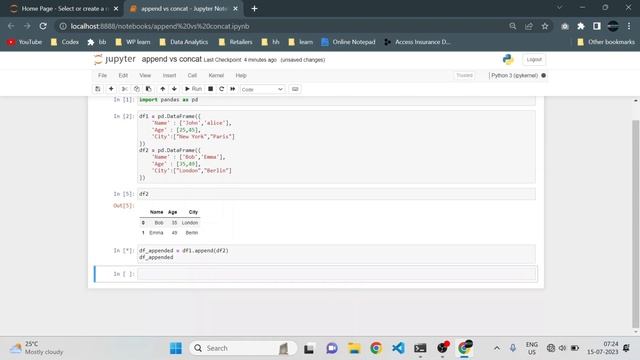Click the cell containing df2
Viewport: 640px width, 360px height.
coord(336,194)
